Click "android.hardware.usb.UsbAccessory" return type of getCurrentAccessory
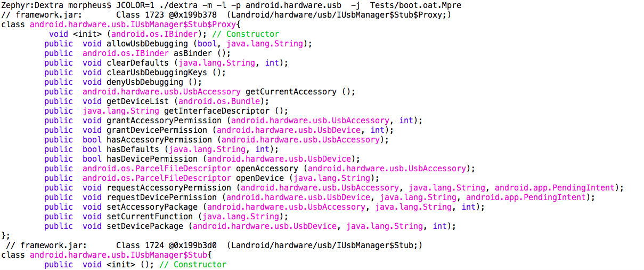This screenshot has width=644, height=270. (161, 92)
